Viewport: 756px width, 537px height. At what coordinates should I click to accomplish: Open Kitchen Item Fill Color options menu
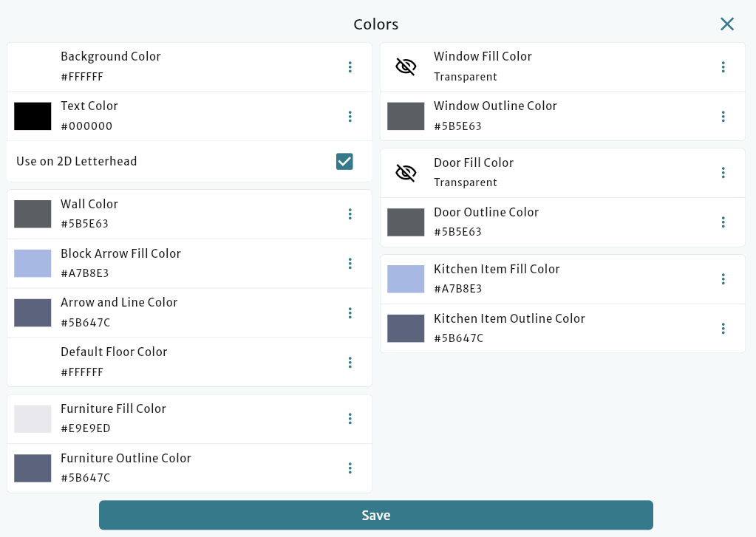point(723,278)
